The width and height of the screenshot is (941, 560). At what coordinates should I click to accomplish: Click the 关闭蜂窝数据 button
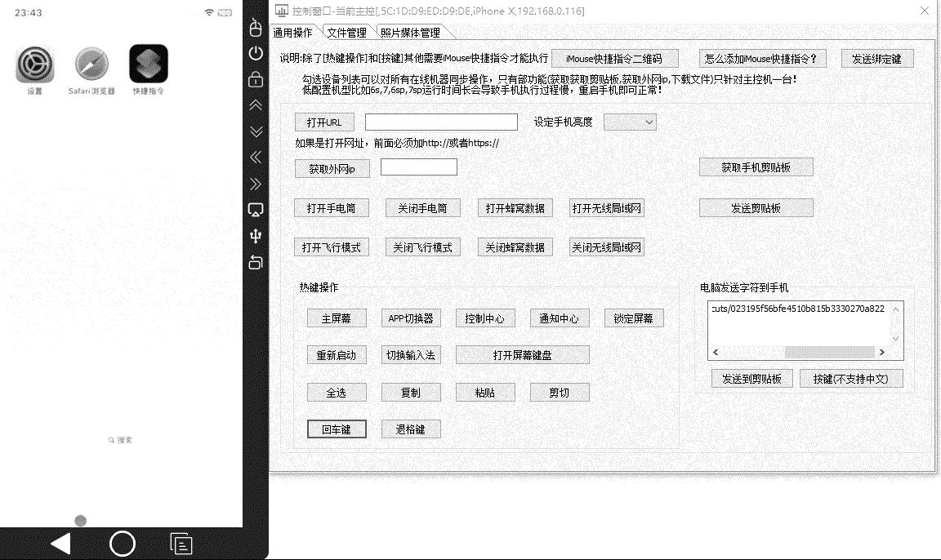coord(515,247)
